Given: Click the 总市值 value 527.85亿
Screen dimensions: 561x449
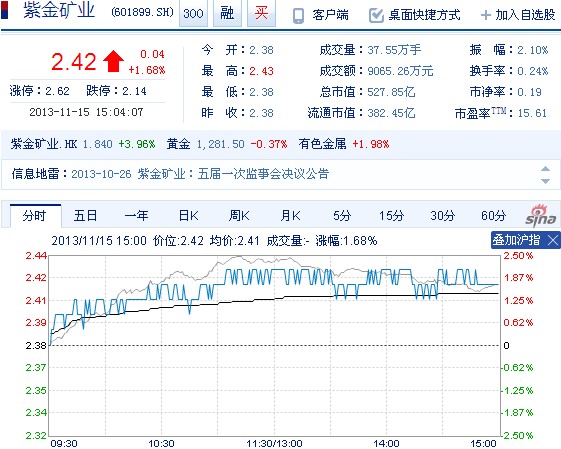Looking at the screenshot, I should (x=391, y=92).
